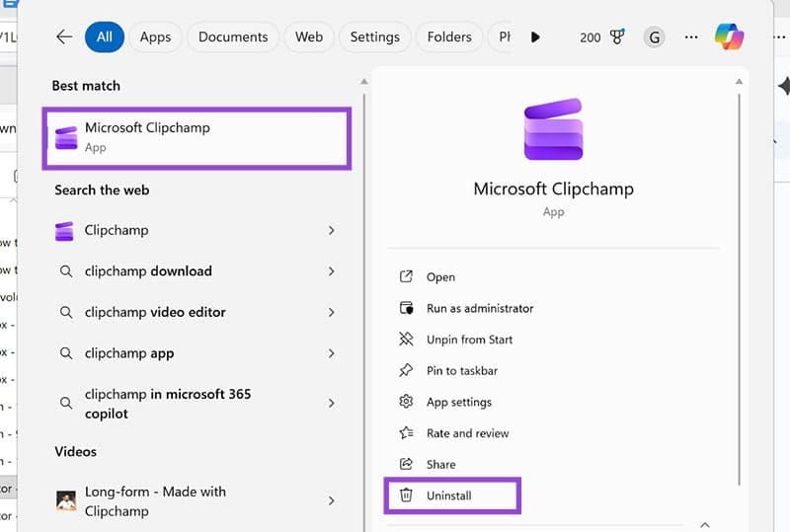Collapse the actions list with the up chevron

(x=705, y=525)
